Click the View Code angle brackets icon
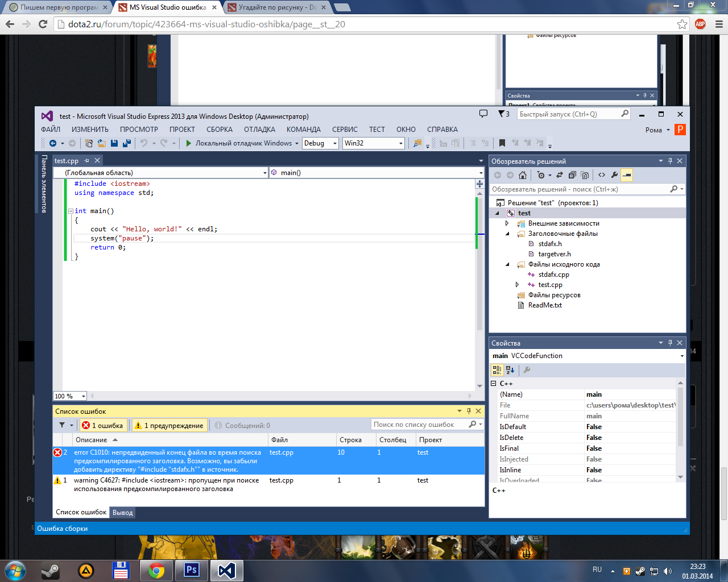This screenshot has width=728, height=582. (602, 175)
